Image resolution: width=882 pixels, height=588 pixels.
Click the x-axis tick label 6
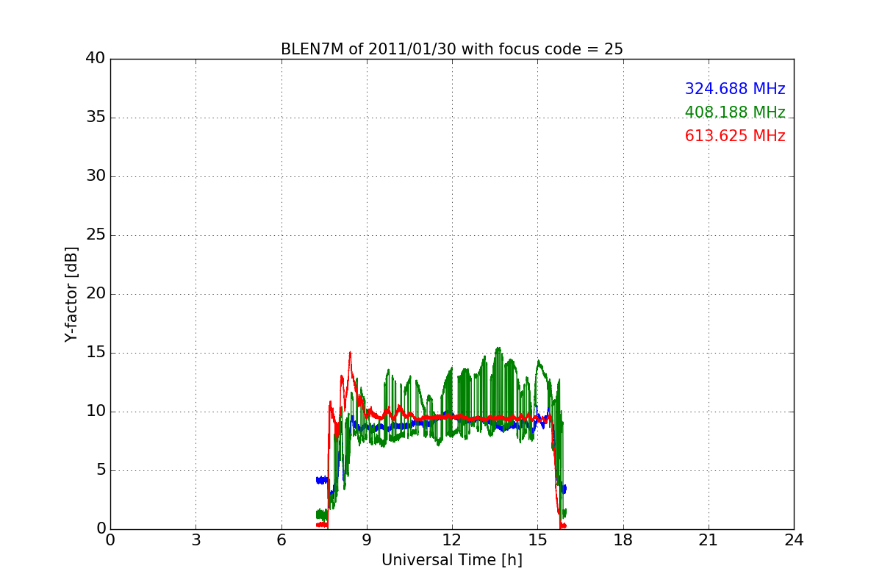[x=281, y=540]
